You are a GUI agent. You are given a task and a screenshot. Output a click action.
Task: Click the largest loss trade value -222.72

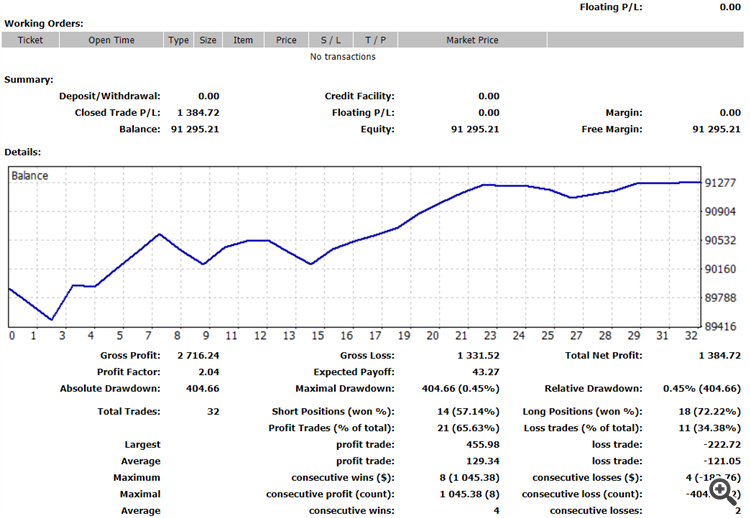[x=722, y=444]
